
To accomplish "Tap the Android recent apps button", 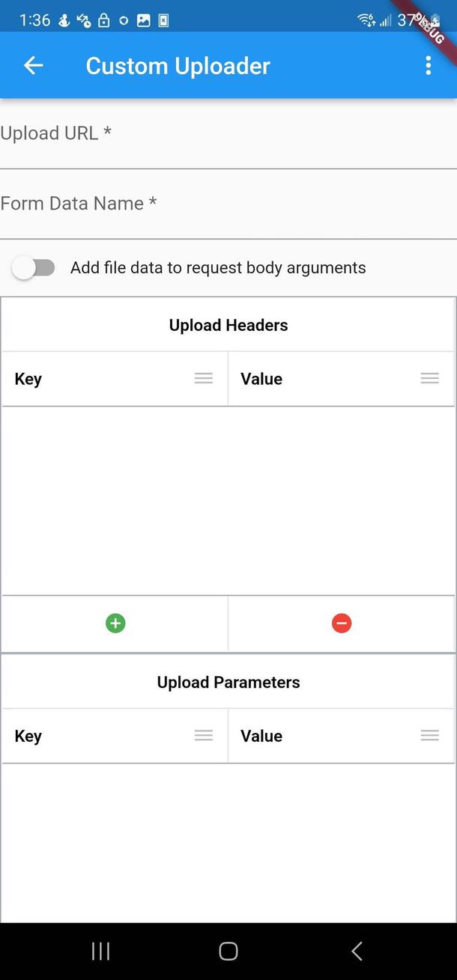I will coord(100,951).
